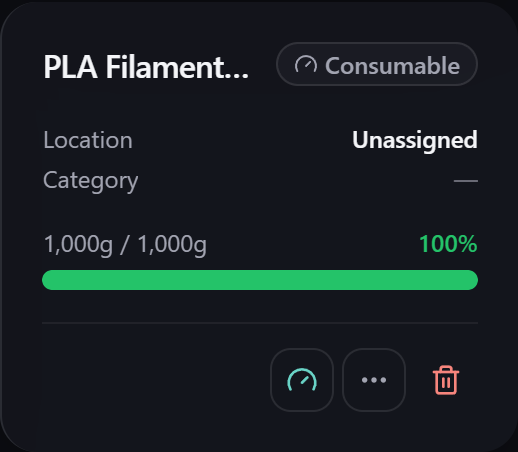Click the first 1,000g remaining amount

[x=78, y=245]
